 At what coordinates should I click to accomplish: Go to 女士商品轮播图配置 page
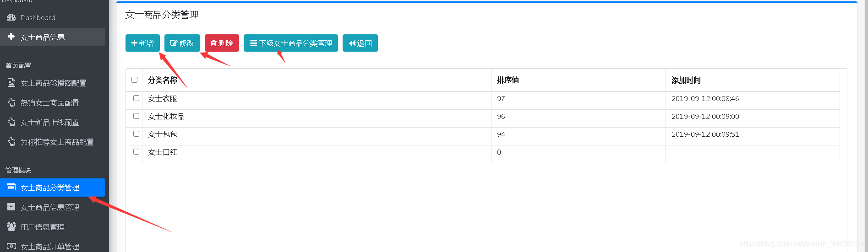(x=53, y=83)
